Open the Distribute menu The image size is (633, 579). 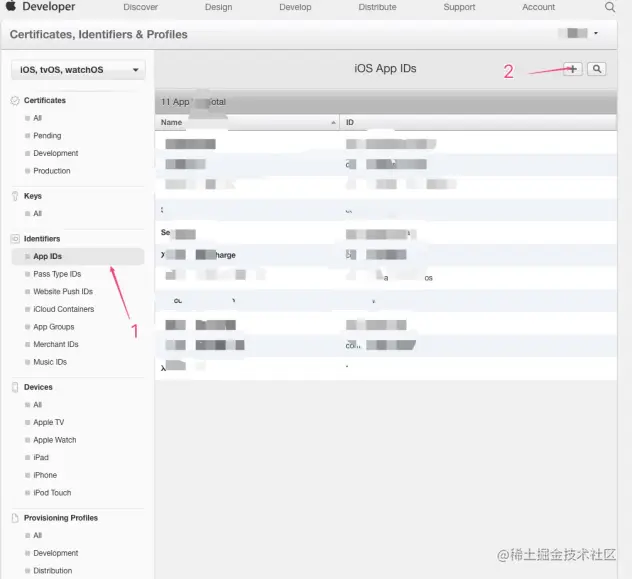coord(377,7)
